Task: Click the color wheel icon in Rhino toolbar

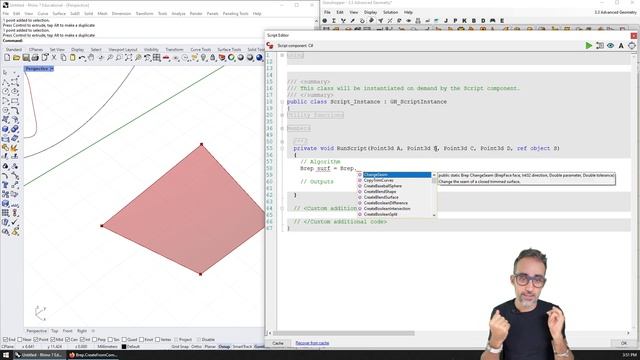Action: click(231, 58)
